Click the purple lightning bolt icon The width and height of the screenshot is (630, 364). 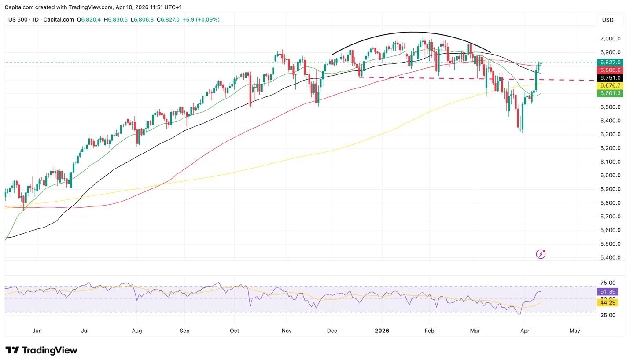click(541, 254)
